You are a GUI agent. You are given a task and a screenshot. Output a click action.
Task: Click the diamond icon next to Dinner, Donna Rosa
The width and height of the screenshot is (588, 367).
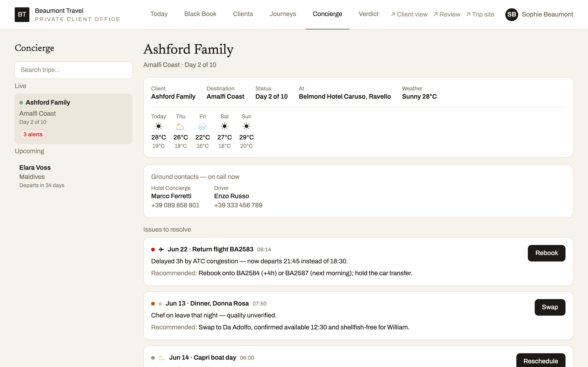coord(160,304)
